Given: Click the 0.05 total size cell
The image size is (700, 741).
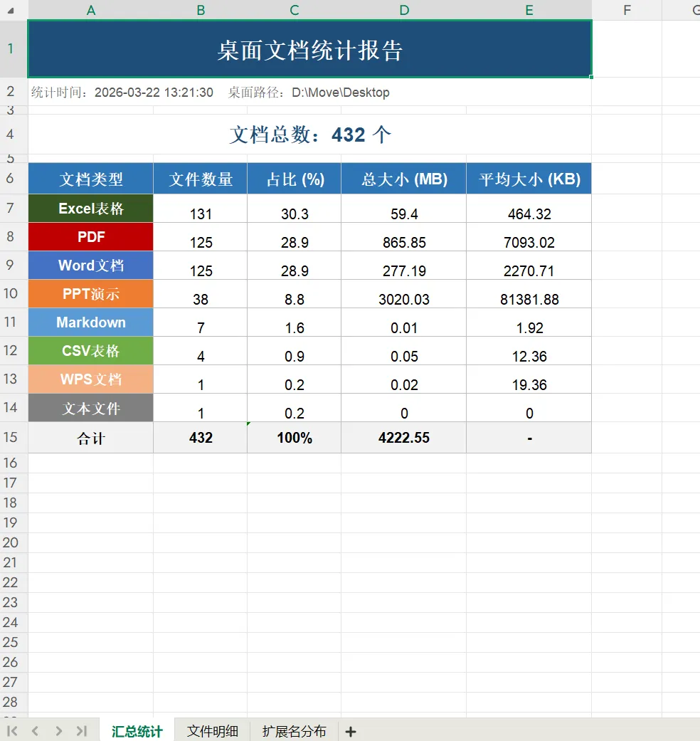Looking at the screenshot, I should [404, 351].
